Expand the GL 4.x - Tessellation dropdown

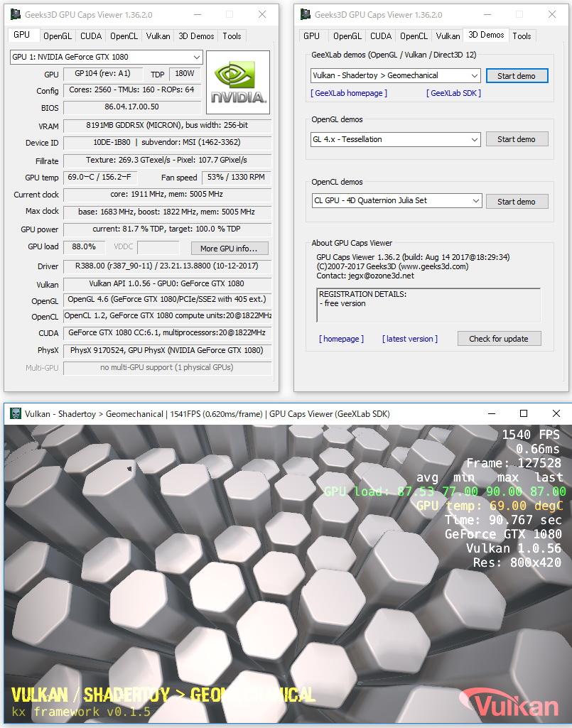point(396,139)
